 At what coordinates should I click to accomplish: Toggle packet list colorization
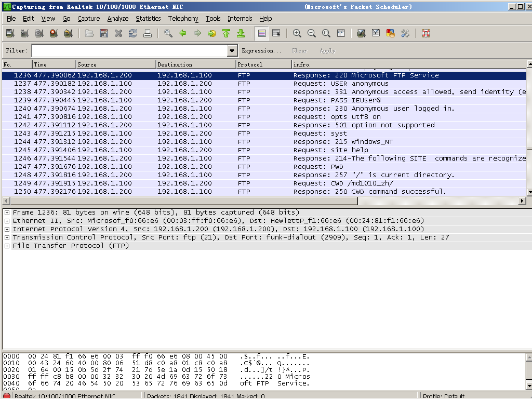tap(262, 33)
